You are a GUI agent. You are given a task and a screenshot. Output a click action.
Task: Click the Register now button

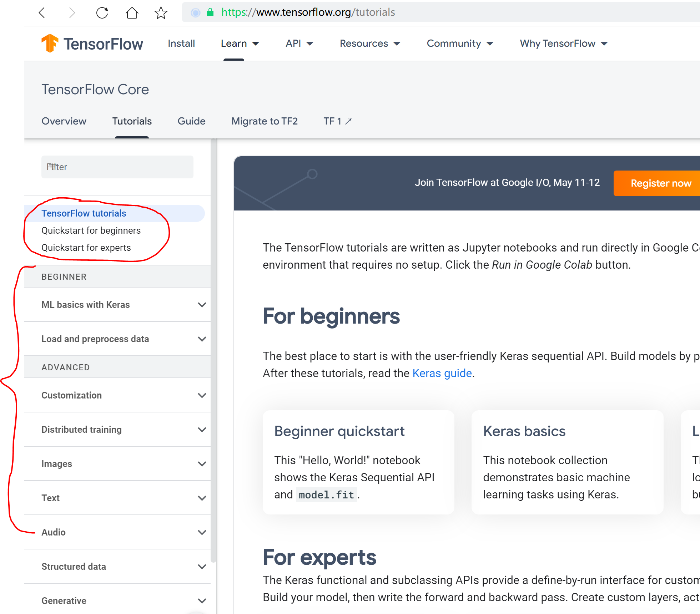[657, 183]
